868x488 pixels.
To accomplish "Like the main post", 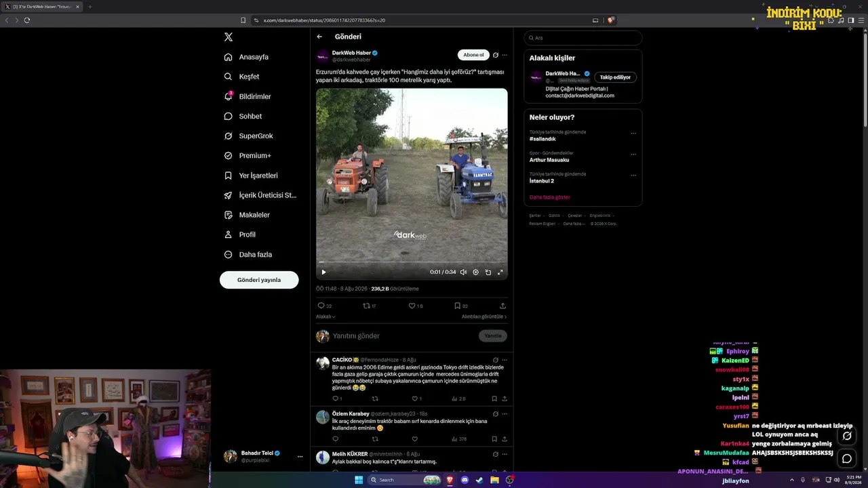I will click(412, 306).
